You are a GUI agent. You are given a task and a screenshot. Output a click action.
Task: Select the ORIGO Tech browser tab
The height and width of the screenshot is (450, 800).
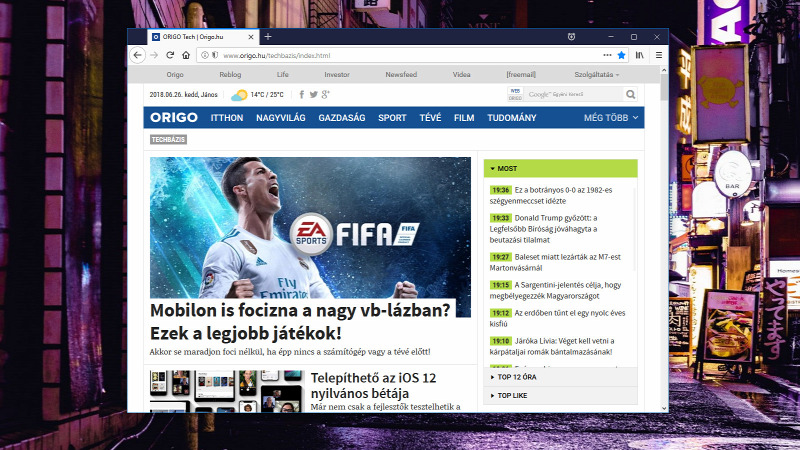click(x=203, y=37)
